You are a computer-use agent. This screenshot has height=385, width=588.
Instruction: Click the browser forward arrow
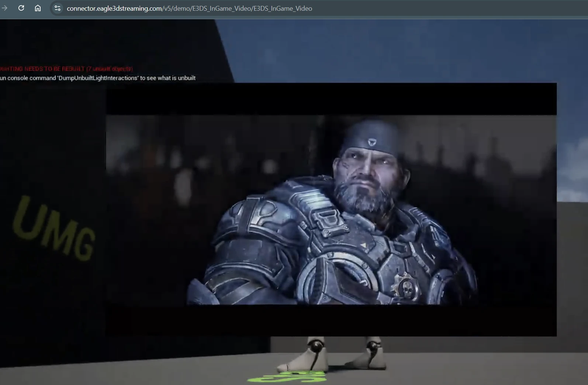[x=4, y=8]
